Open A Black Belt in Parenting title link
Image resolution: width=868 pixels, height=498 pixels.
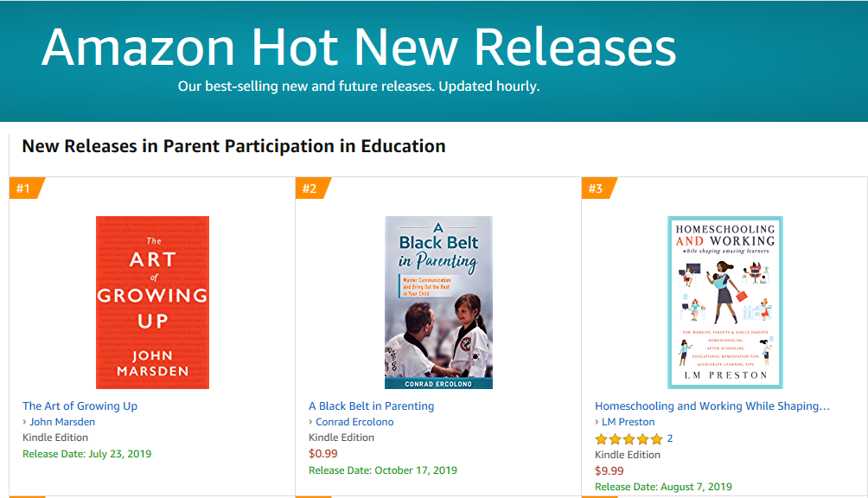371,406
